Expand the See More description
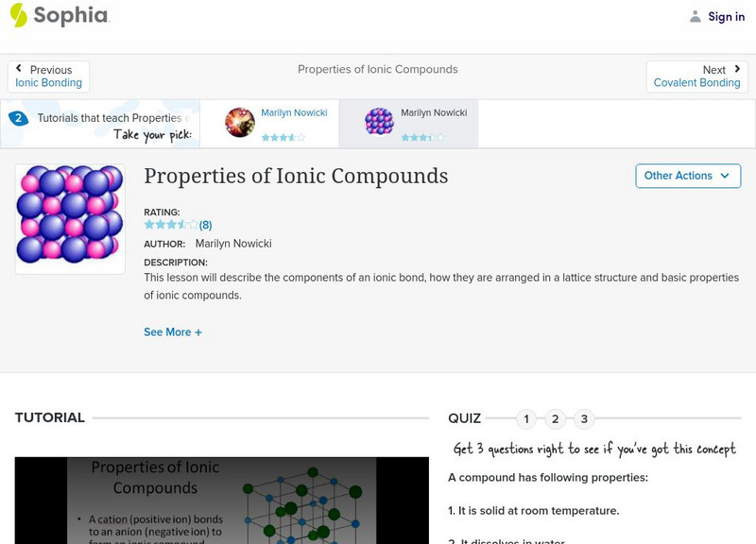The height and width of the screenshot is (544, 756). tap(173, 332)
